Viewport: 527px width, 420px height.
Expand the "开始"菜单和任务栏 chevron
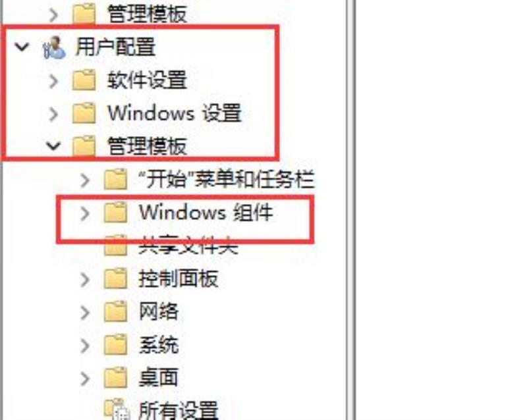pyautogui.click(x=86, y=180)
